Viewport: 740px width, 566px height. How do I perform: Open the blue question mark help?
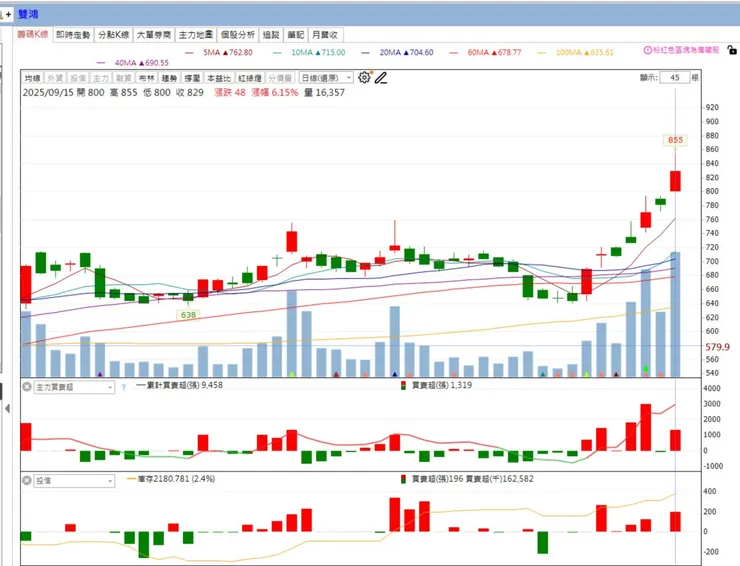tap(124, 388)
